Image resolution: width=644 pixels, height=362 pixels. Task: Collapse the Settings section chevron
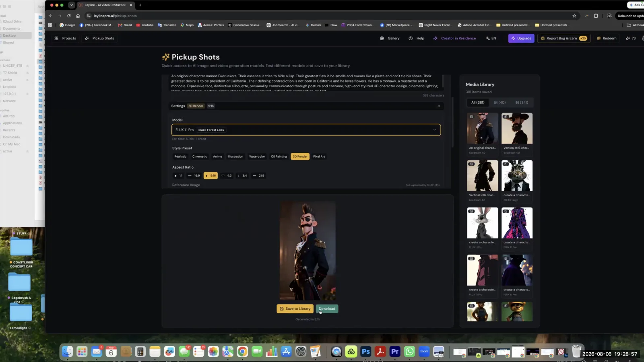[439, 106]
